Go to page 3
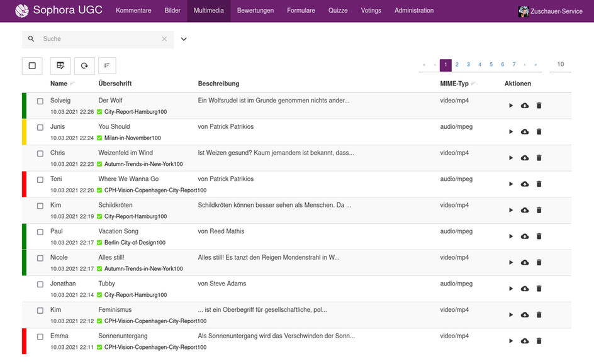 468,65
